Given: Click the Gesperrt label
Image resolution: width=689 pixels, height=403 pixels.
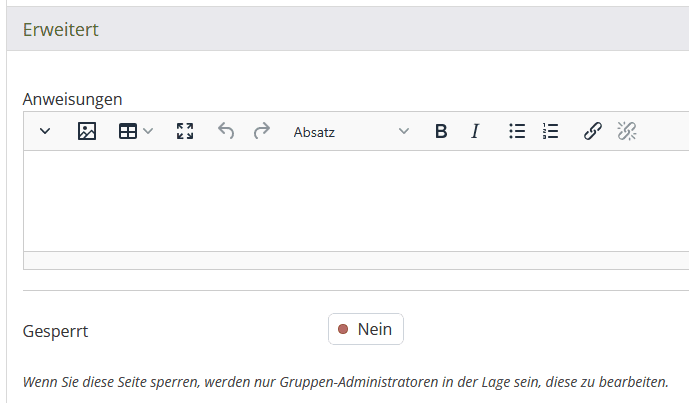Looking at the screenshot, I should 55,331.
